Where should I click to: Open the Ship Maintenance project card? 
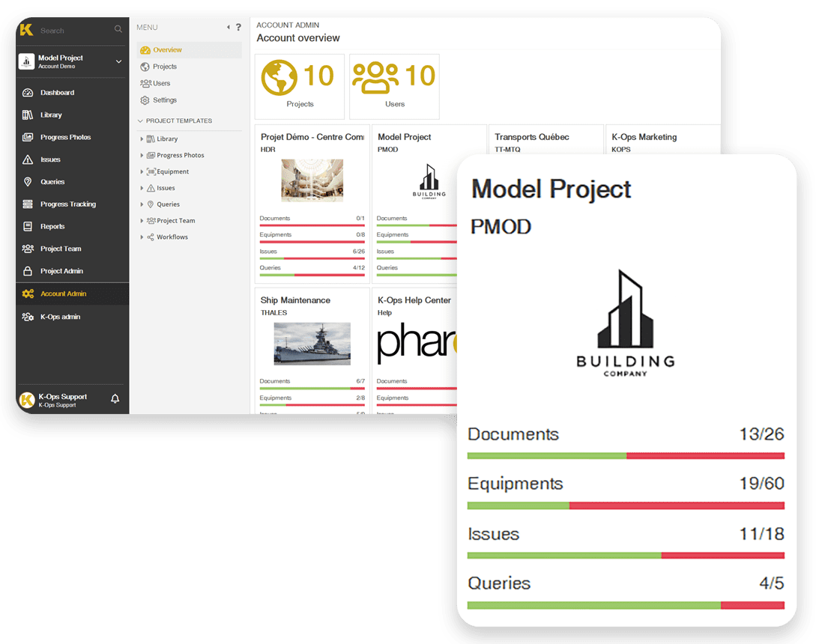312,350
